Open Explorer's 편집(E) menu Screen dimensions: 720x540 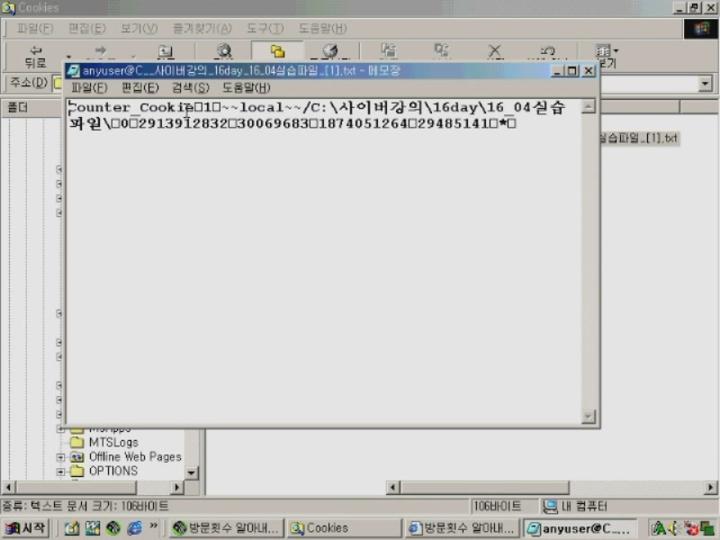pos(87,28)
